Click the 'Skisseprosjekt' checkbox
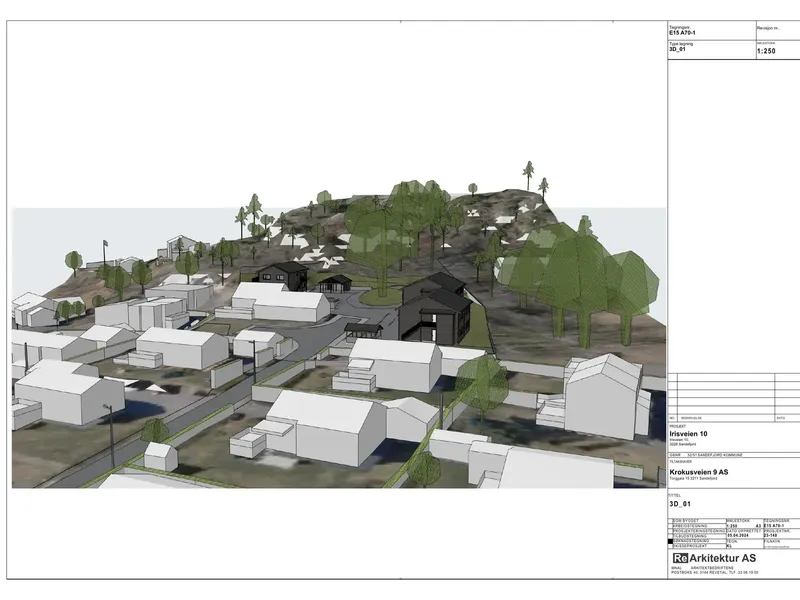The image size is (800, 600). [670, 546]
